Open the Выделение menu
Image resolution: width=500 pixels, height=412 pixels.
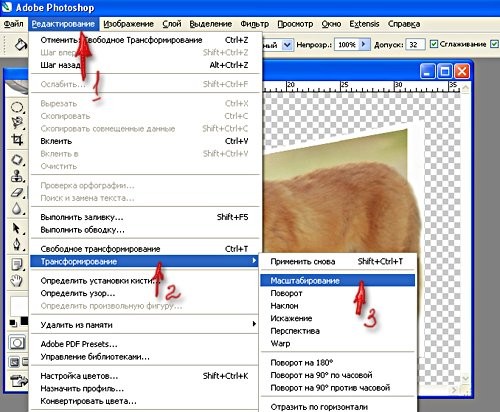(x=210, y=24)
